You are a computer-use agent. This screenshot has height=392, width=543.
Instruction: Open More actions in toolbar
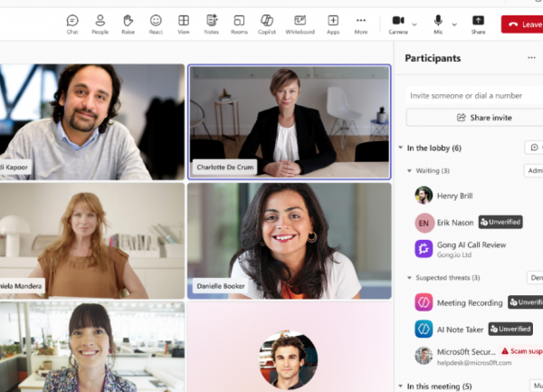(361, 24)
